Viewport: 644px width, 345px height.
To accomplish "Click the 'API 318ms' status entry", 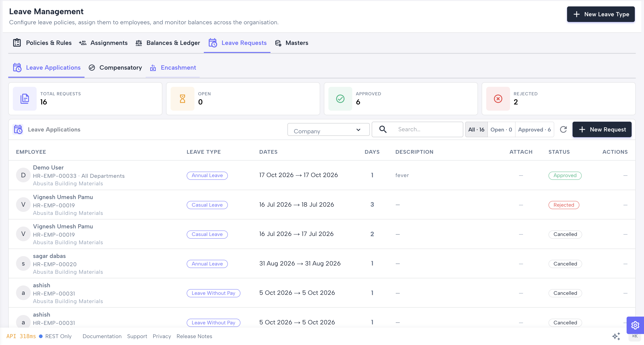I will (21, 336).
